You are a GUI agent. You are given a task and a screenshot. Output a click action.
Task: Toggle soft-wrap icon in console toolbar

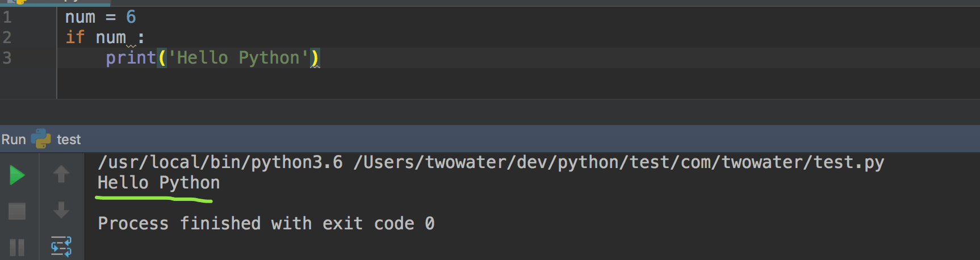pos(61,246)
